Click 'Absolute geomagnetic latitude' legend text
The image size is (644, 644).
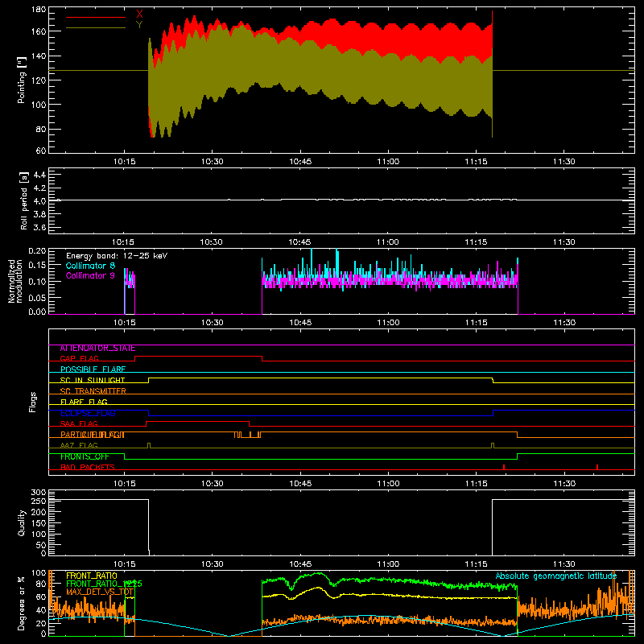click(x=556, y=576)
